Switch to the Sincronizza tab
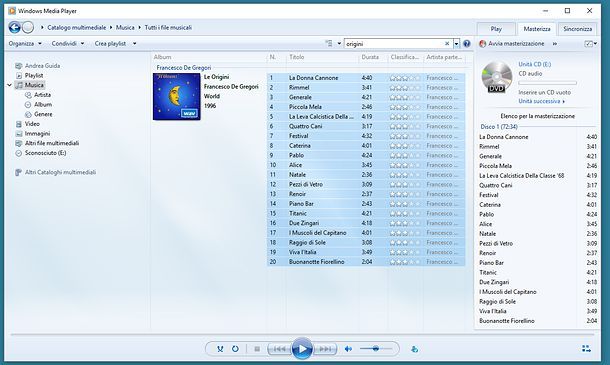The image size is (610, 365). pos(578,29)
